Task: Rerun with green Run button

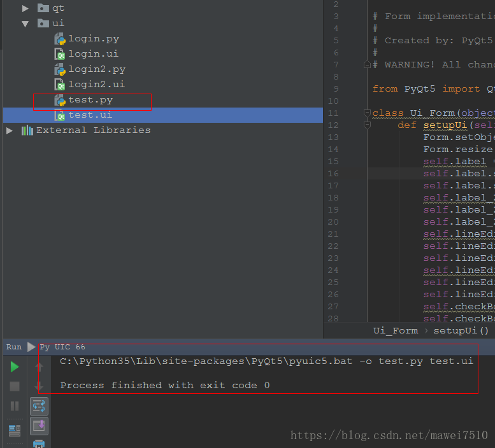Action: click(x=15, y=367)
